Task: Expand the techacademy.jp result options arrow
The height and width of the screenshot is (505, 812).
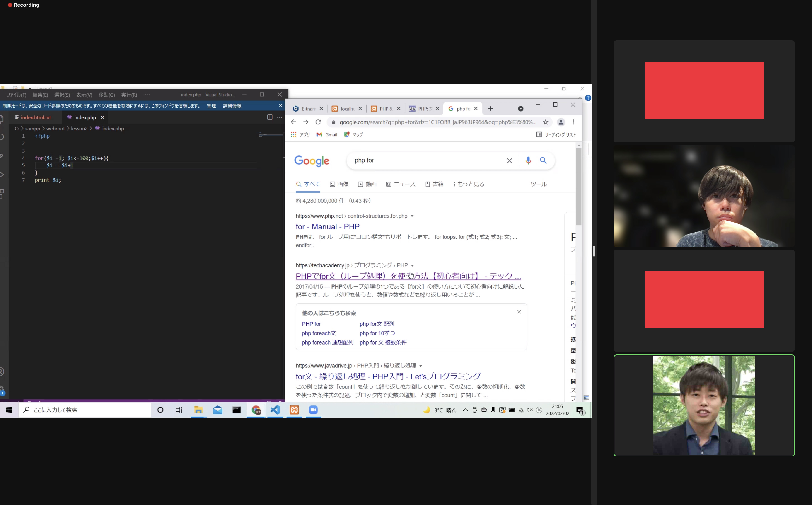Action: tap(413, 265)
